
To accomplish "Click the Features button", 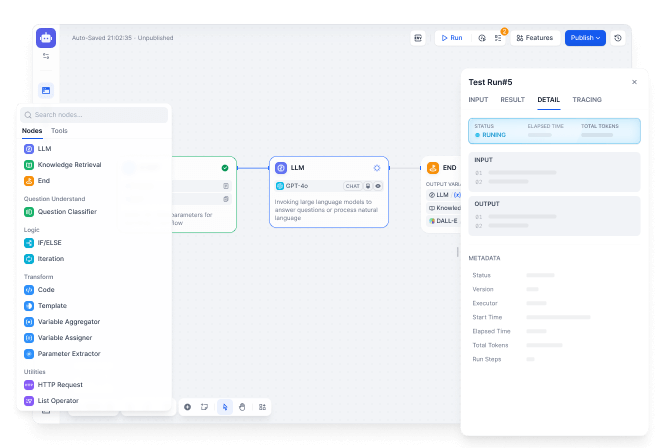I will (x=534, y=38).
